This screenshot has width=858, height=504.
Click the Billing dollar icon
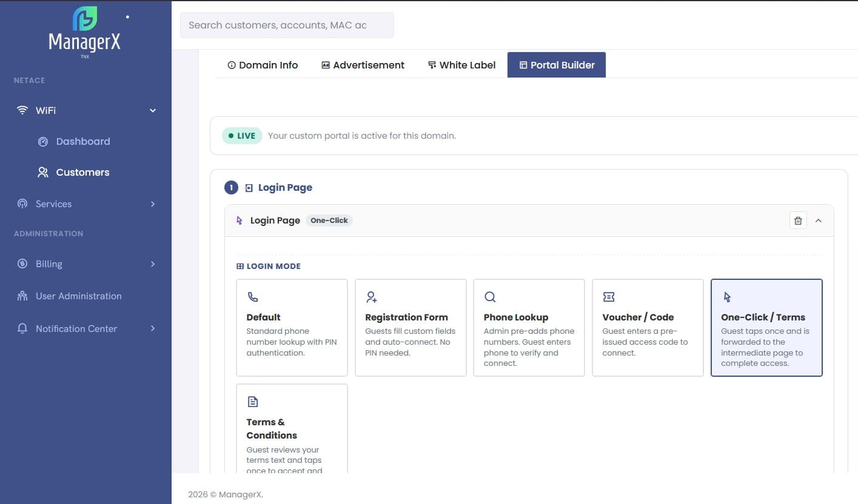click(22, 264)
